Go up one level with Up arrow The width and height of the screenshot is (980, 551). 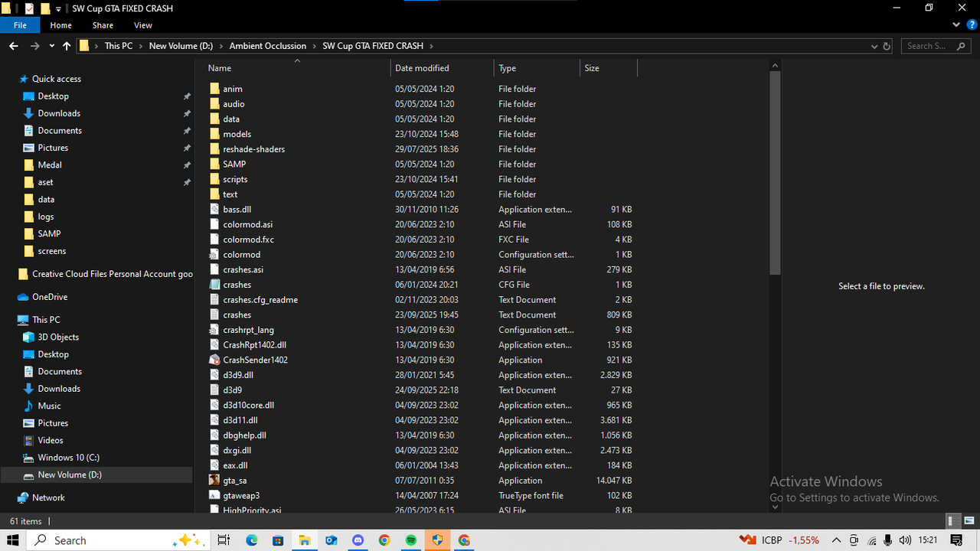(x=67, y=46)
